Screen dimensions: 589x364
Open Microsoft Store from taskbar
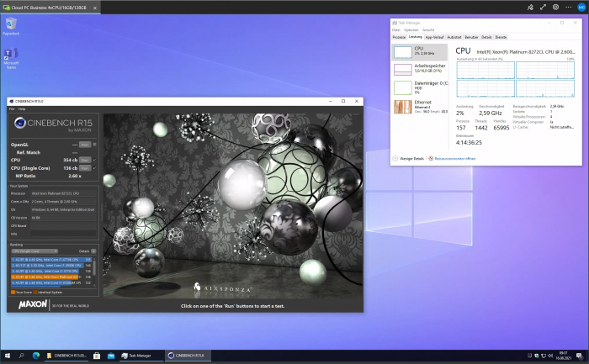[x=97, y=356]
